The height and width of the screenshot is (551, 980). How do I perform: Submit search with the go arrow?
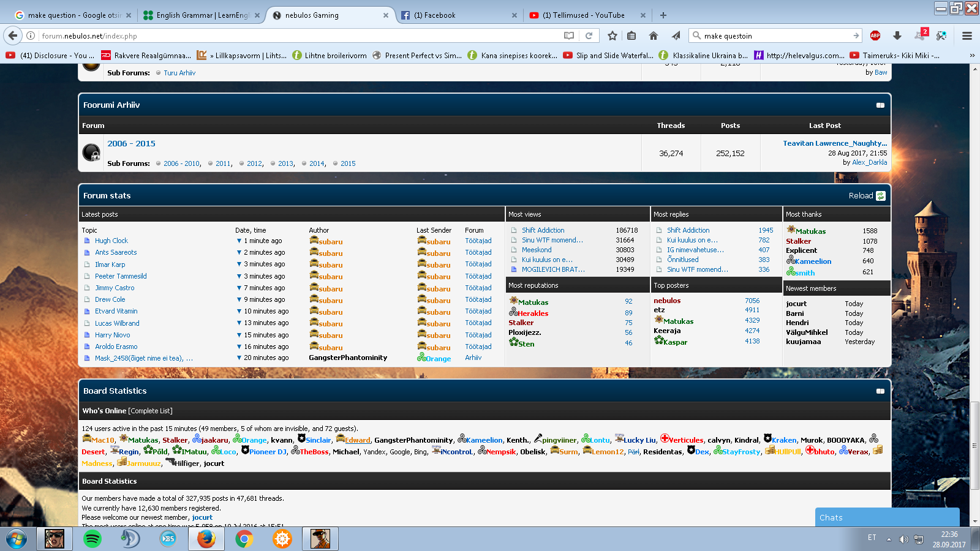[856, 36]
